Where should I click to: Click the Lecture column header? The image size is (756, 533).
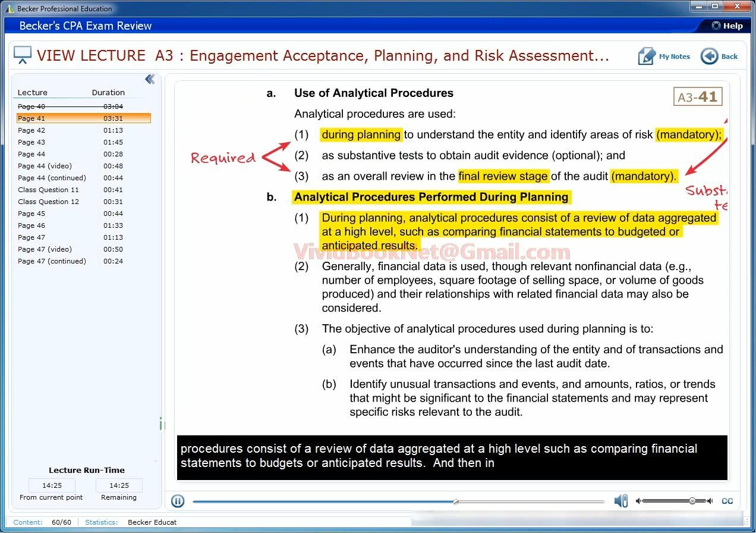tap(33, 92)
